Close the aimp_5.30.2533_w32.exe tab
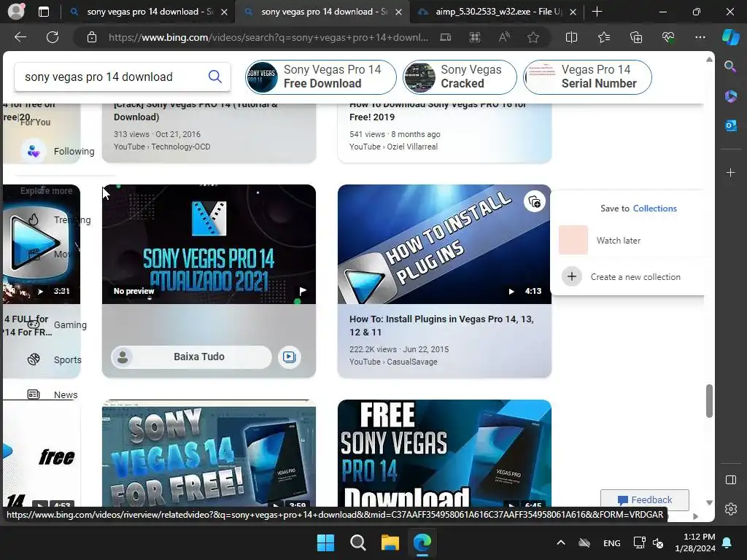The image size is (747, 560). 573,12
